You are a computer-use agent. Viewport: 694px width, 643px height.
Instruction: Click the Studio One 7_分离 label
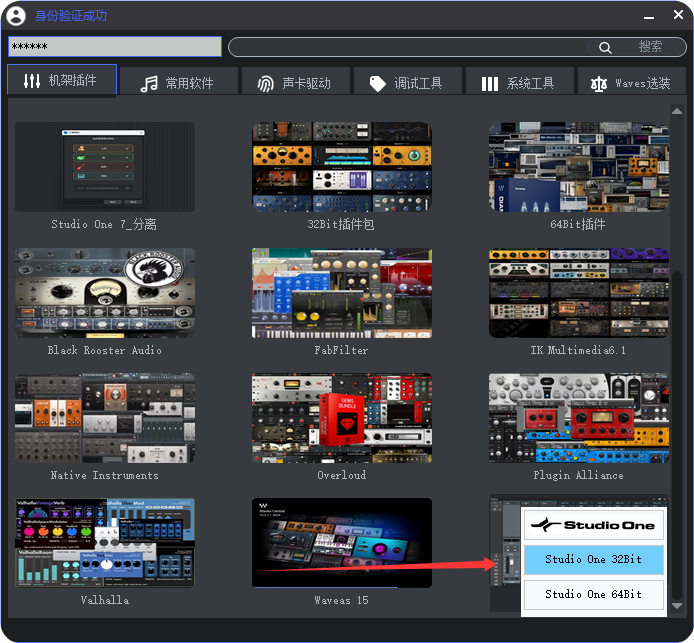(x=104, y=224)
